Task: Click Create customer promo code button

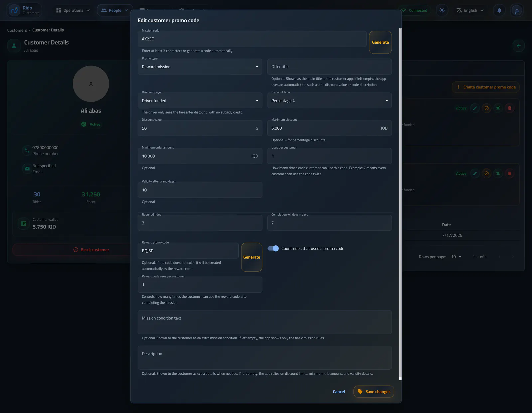Action: [485, 87]
